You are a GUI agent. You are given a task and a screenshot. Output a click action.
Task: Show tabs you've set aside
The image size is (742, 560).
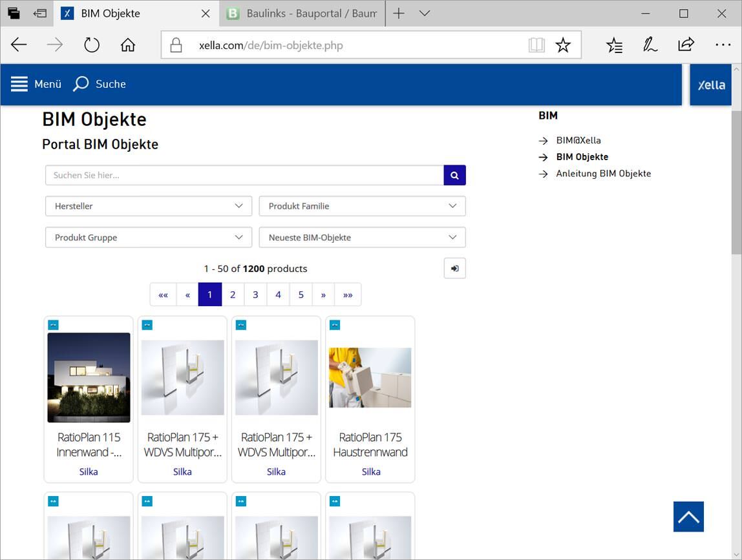click(x=14, y=14)
